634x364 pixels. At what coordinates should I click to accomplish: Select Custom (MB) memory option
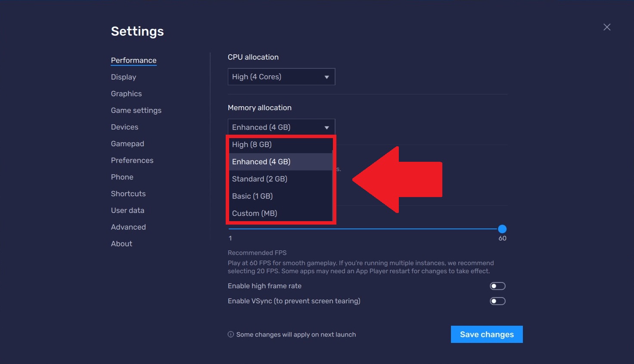pos(280,213)
